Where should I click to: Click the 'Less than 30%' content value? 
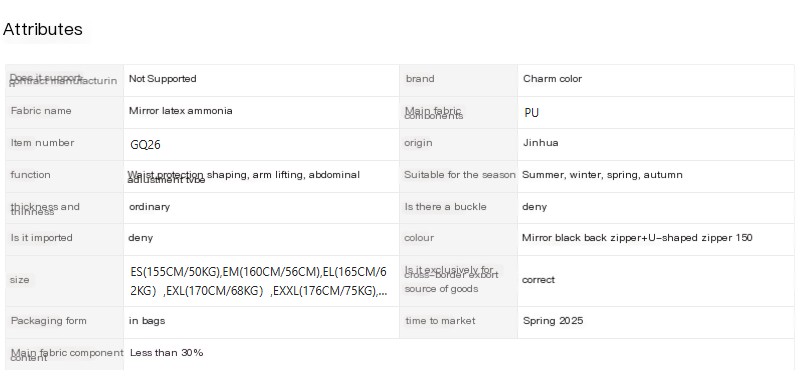pos(166,353)
